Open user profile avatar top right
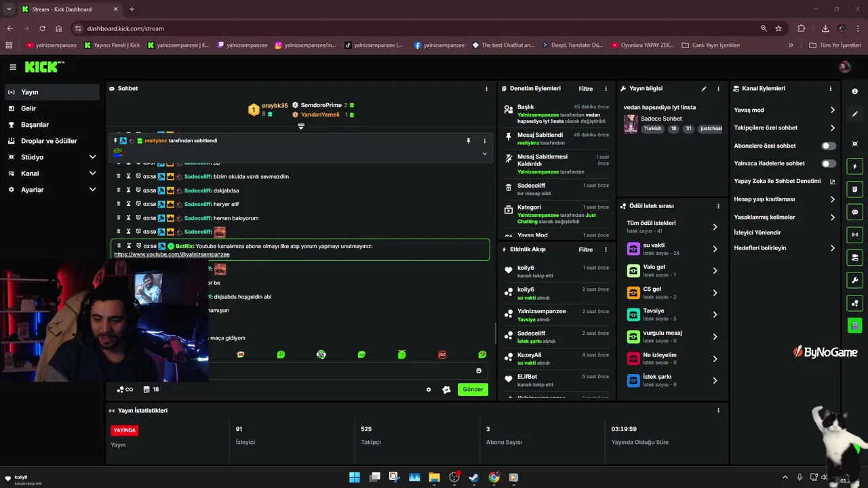868x488 pixels. 845,66
